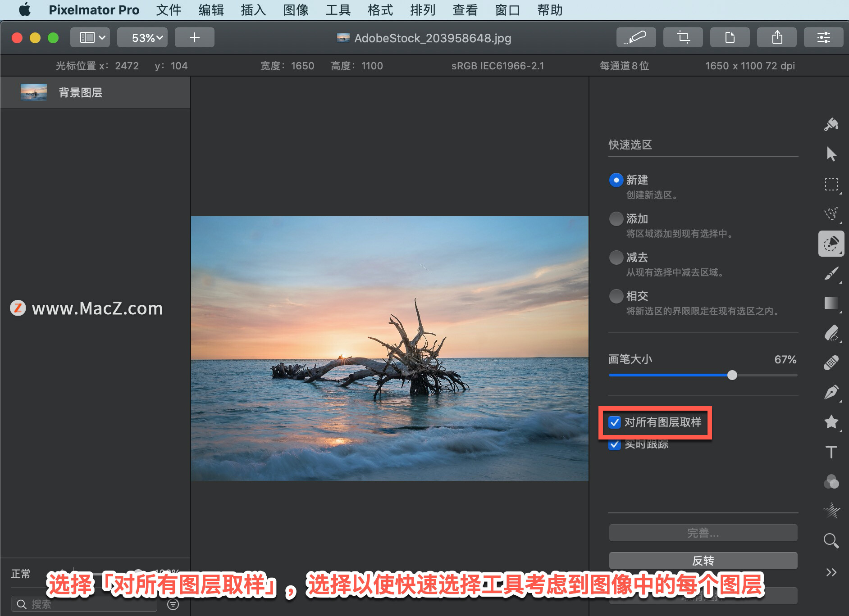Image resolution: width=849 pixels, height=616 pixels.
Task: Click the 反转 button
Action: (x=703, y=560)
